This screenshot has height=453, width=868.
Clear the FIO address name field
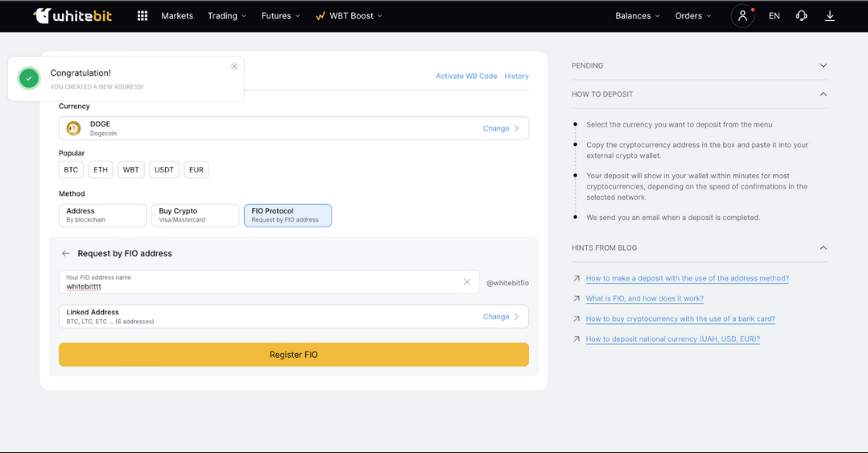[x=467, y=282]
